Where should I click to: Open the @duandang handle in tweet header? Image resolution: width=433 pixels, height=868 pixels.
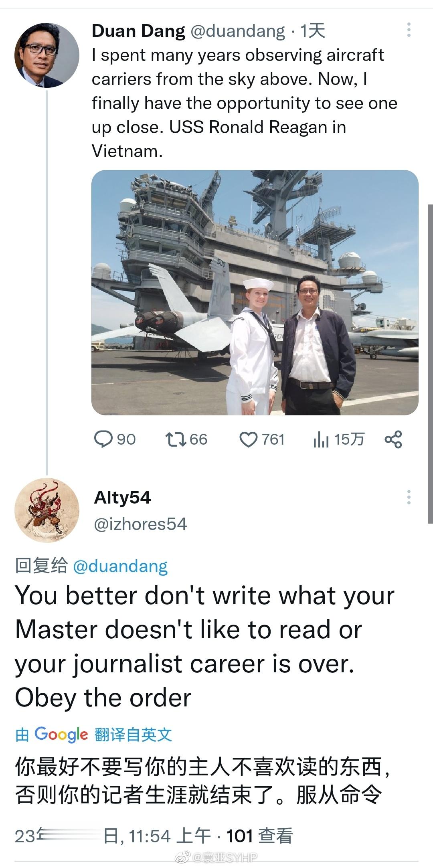click(x=237, y=31)
